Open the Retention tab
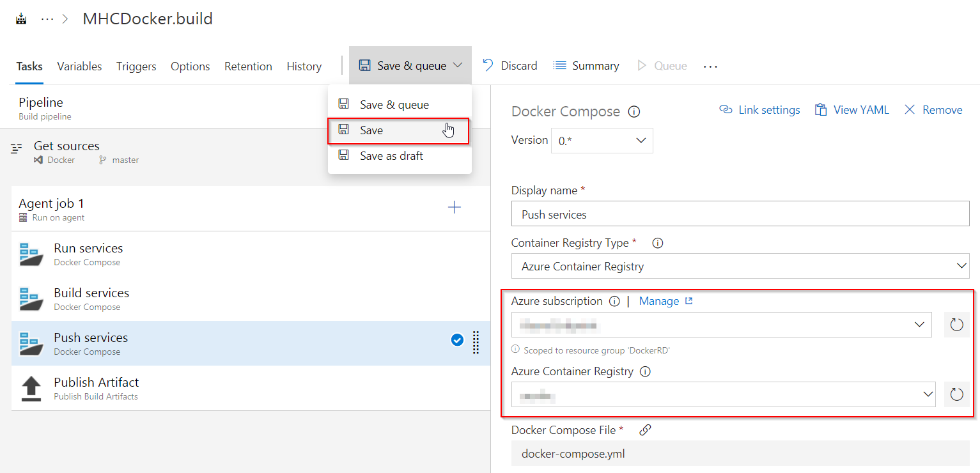This screenshot has height=473, width=980. 248,66
